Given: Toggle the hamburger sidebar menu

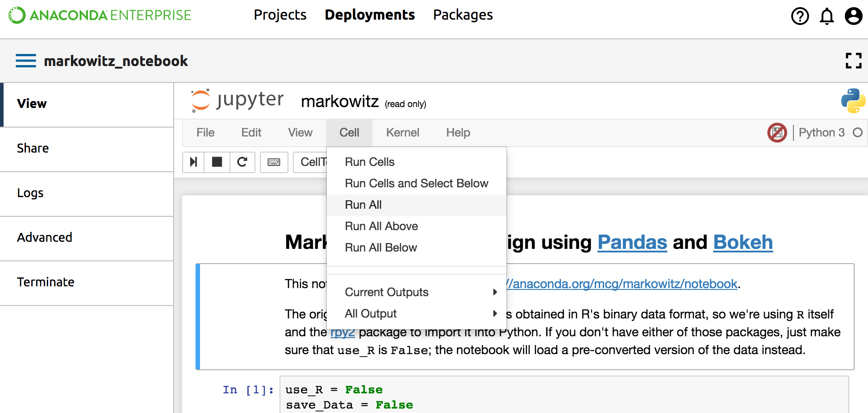Looking at the screenshot, I should tap(26, 61).
